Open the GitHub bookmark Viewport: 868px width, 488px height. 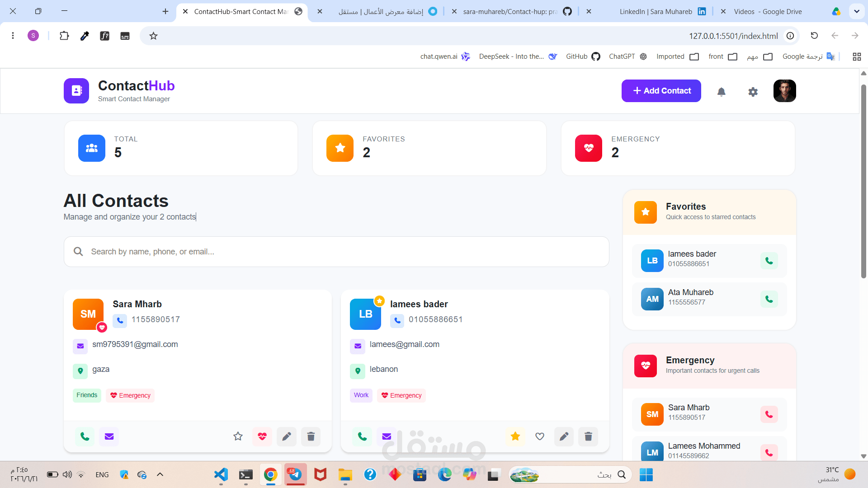pos(583,56)
